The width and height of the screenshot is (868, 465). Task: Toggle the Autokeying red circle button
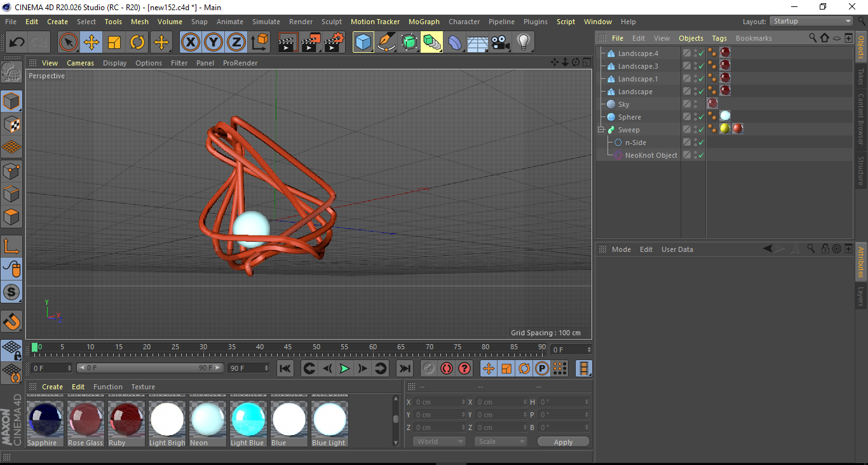point(447,368)
